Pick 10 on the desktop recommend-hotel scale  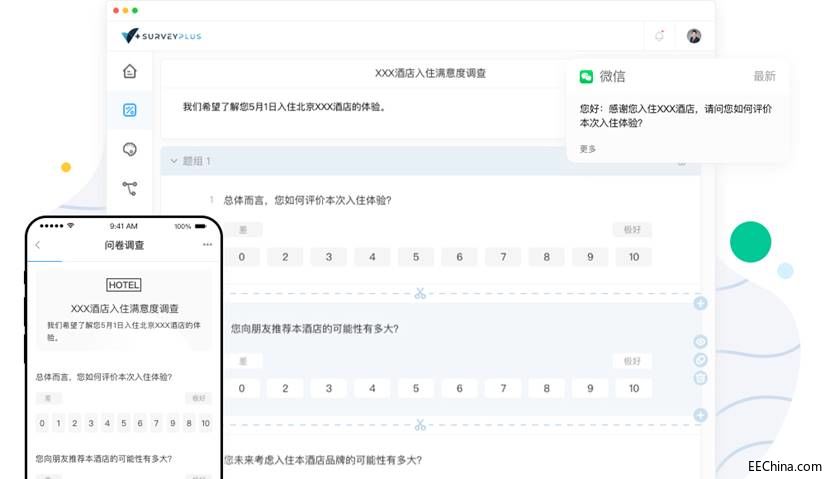click(x=634, y=388)
